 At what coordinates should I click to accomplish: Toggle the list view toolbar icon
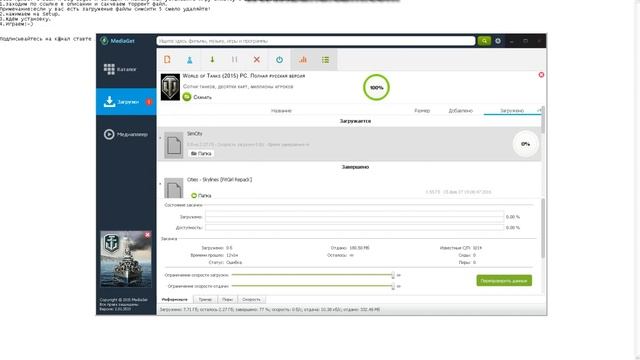(325, 60)
